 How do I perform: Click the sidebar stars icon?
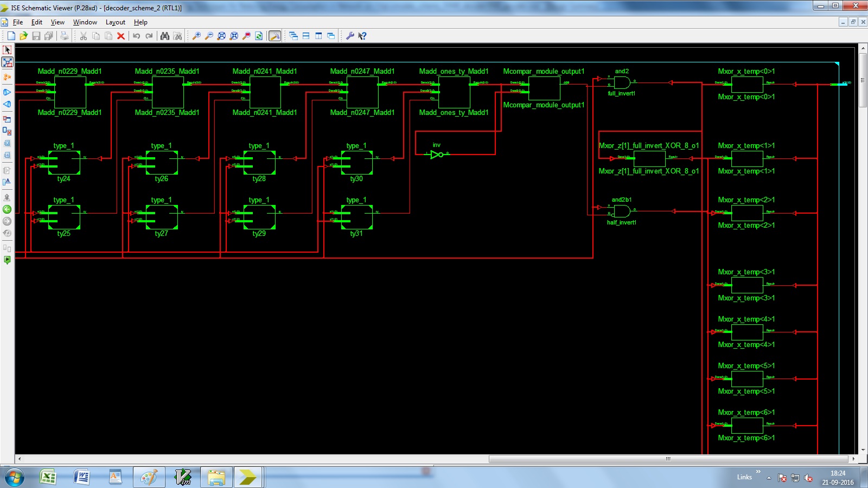[x=7, y=78]
